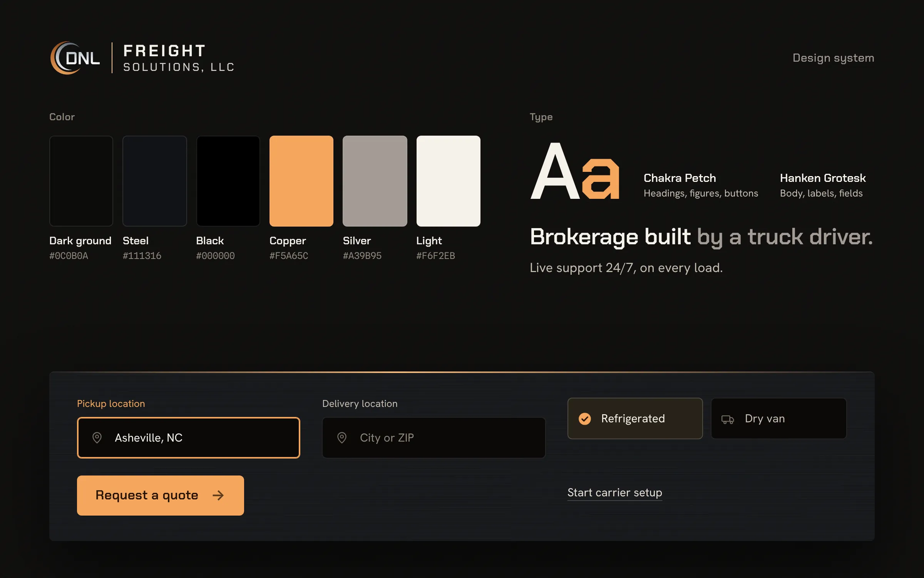Click the Type section heading
This screenshot has height=578, width=924.
point(541,117)
